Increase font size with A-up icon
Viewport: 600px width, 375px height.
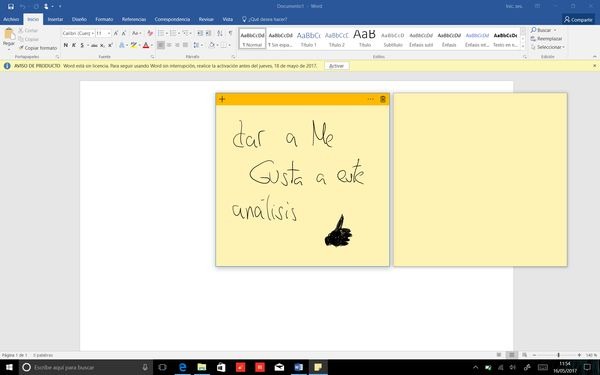coord(116,33)
